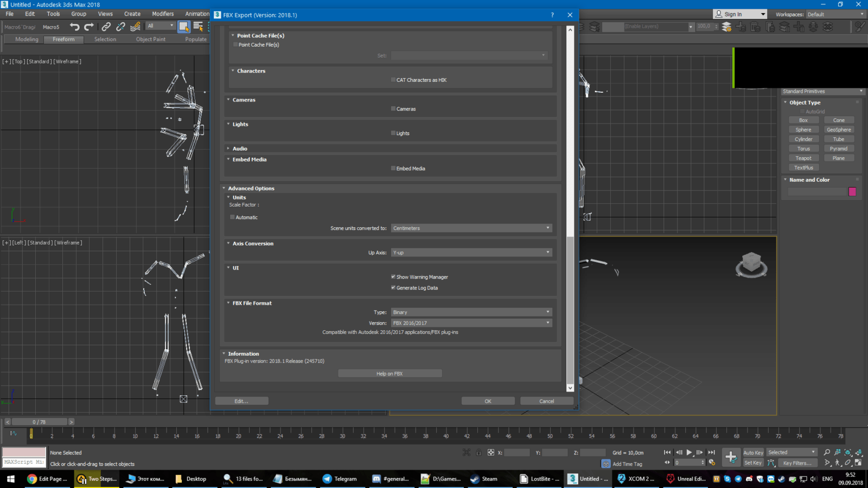This screenshot has width=868, height=488.
Task: Switch to the Selection ribbon tab
Action: 105,39
